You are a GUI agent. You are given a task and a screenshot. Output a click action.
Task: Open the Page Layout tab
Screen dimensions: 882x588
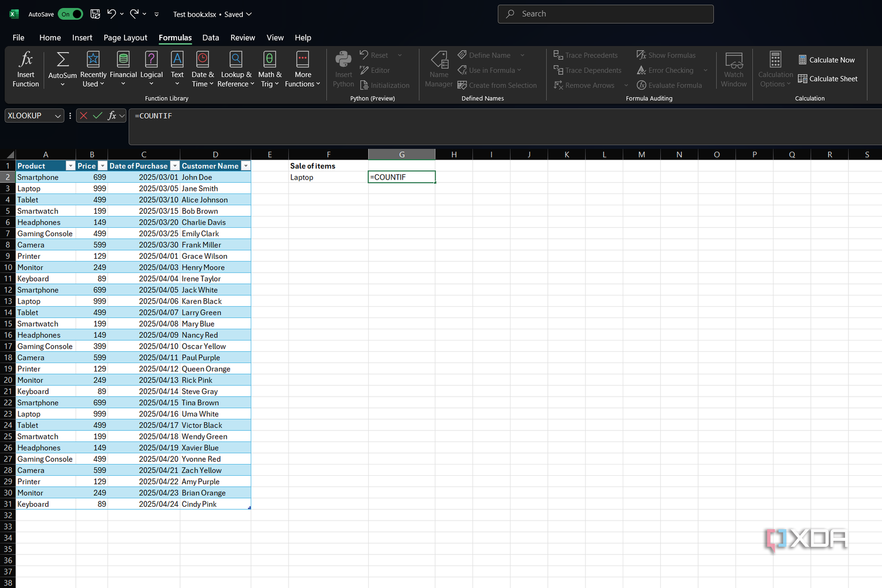tap(125, 37)
